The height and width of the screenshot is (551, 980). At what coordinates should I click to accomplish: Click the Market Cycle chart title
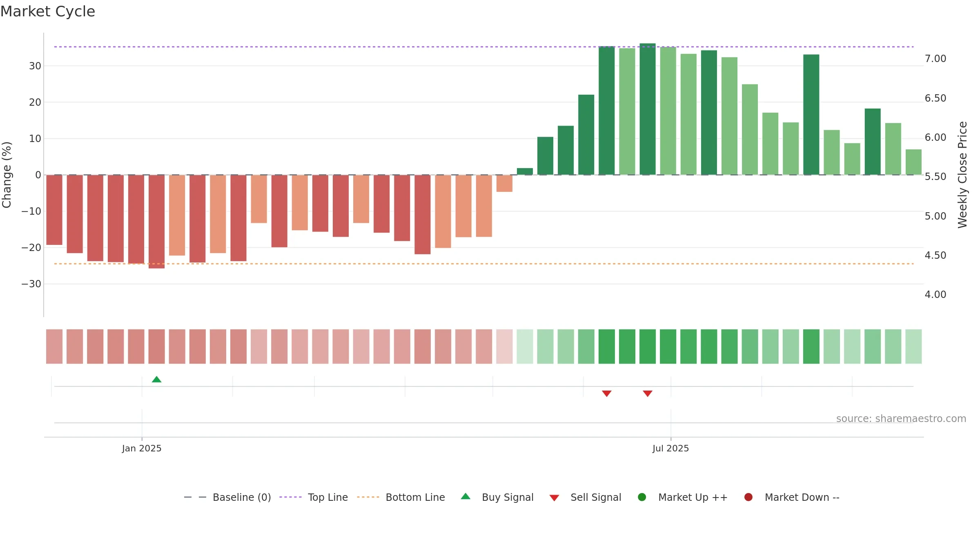point(48,11)
